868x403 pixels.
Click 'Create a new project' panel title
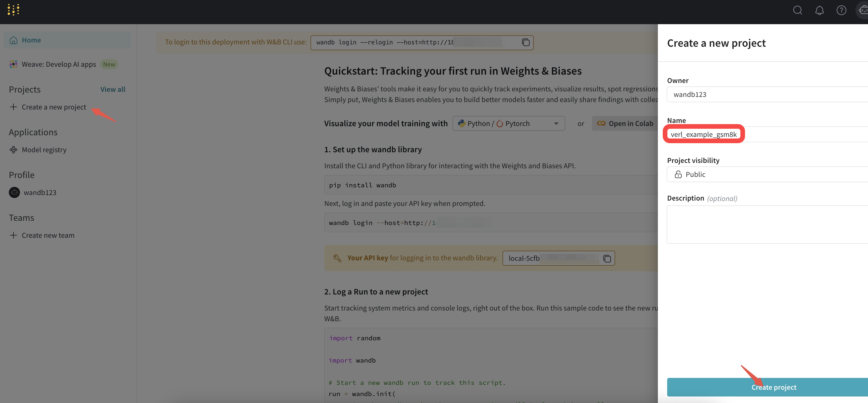(716, 43)
